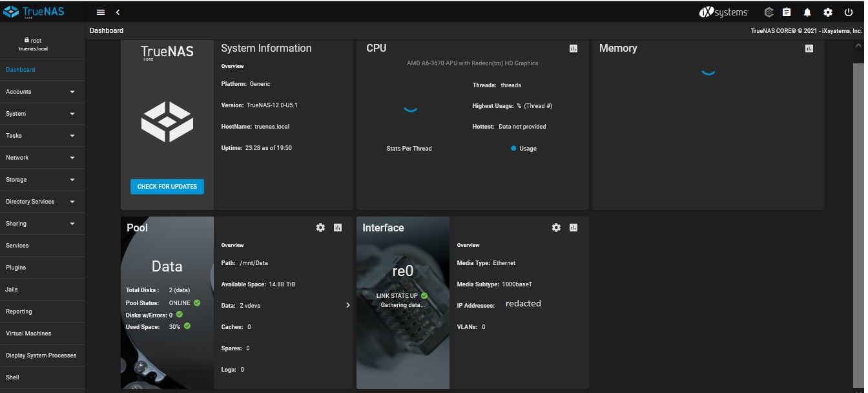The height and width of the screenshot is (393, 868).
Task: Expand the Storage menu
Action: point(42,180)
